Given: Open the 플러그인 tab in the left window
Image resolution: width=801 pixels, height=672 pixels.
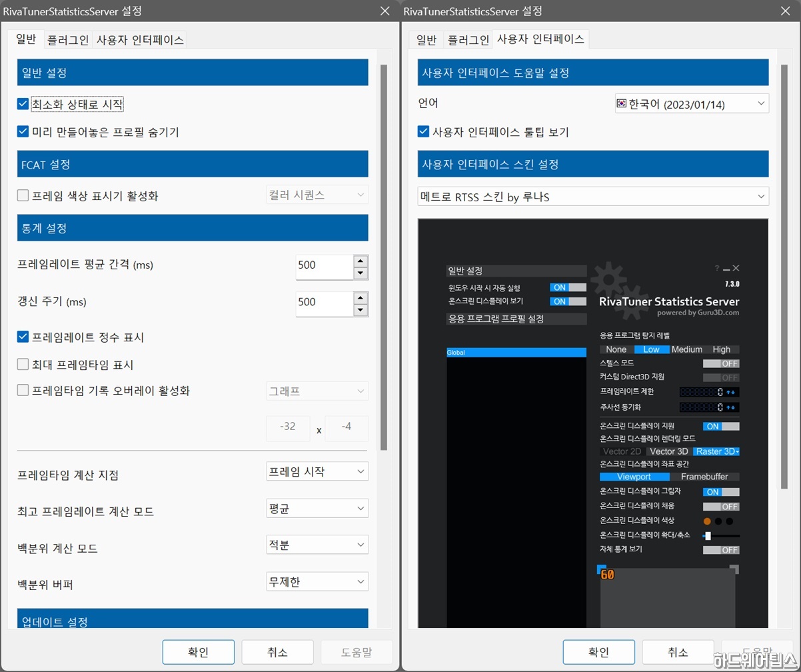Looking at the screenshot, I should 67,40.
